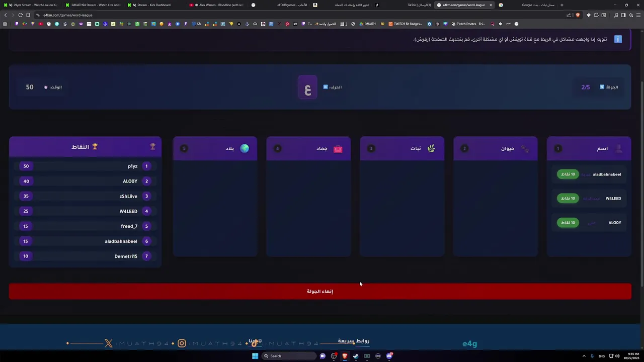Open the Brave main menu button
This screenshot has width=644, height=362.
pos(637,15)
